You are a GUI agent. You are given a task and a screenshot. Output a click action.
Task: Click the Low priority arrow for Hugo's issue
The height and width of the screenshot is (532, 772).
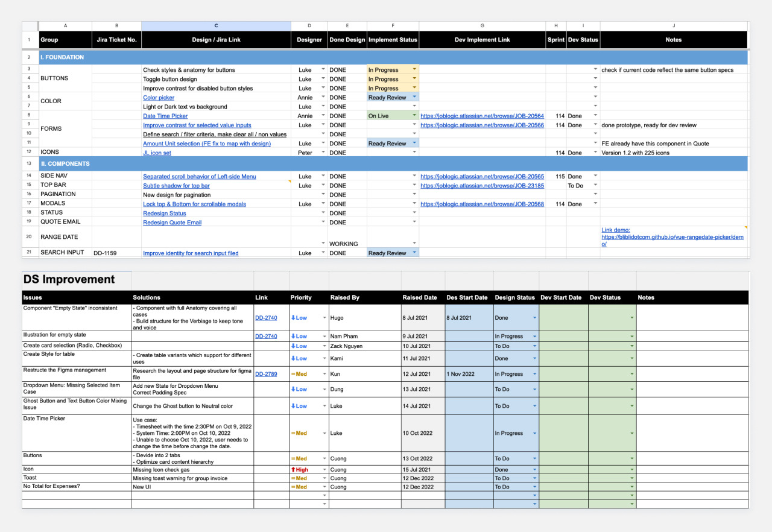[293, 318]
